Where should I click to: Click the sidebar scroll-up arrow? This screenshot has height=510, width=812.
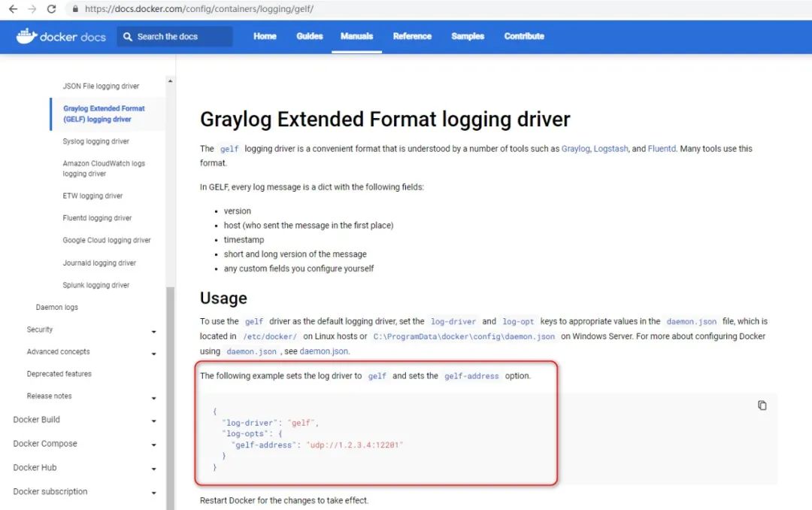pos(170,81)
